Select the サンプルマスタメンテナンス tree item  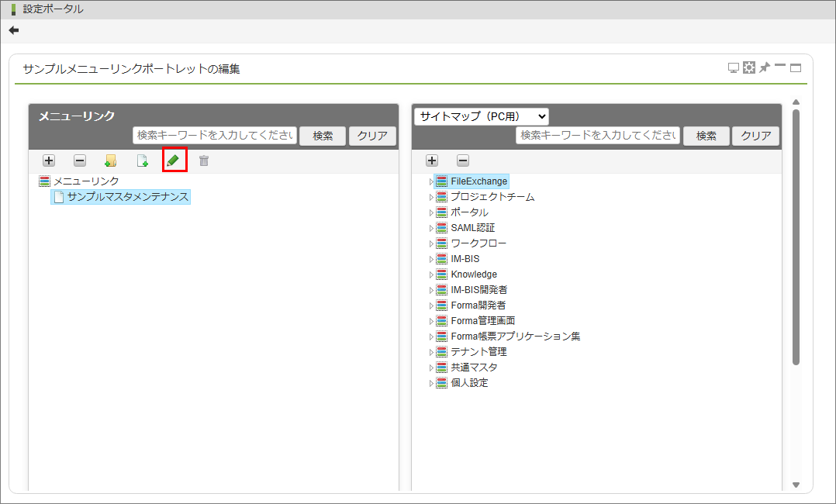click(128, 197)
